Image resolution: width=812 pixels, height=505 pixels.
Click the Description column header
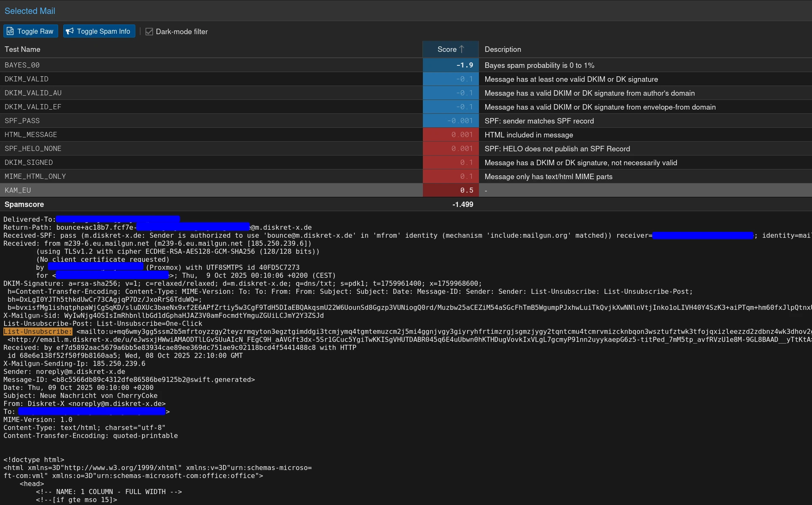(503, 49)
